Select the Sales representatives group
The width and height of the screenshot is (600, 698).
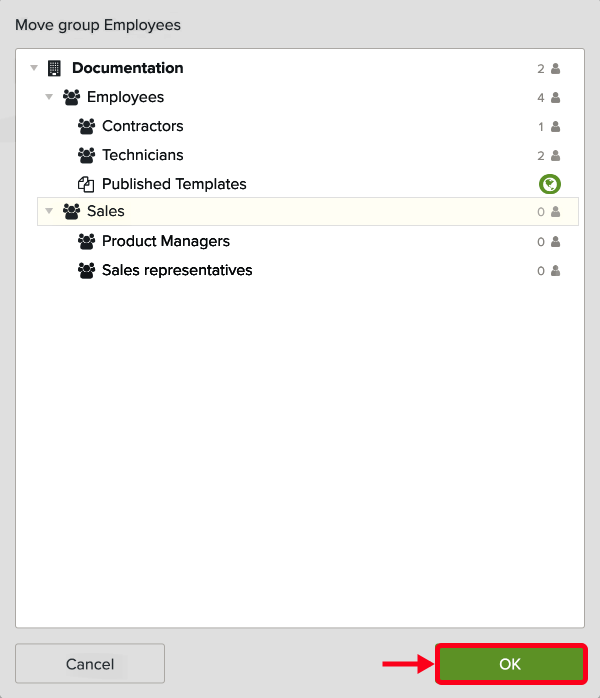pyautogui.click(x=177, y=270)
